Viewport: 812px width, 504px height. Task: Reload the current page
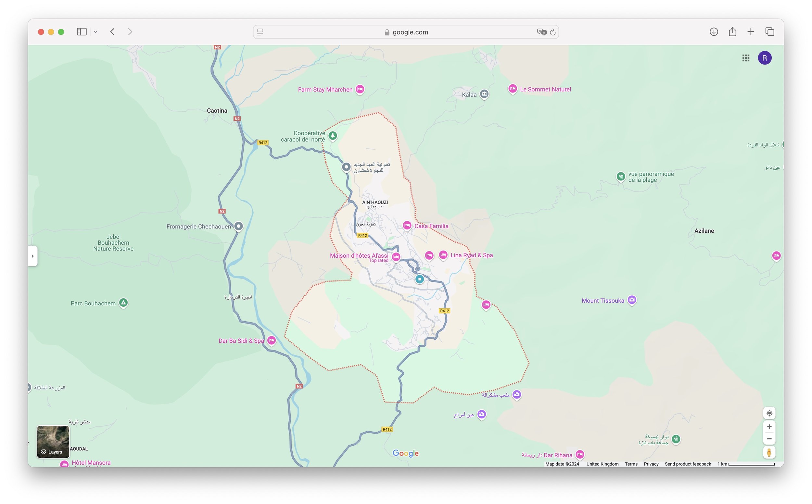coord(553,32)
